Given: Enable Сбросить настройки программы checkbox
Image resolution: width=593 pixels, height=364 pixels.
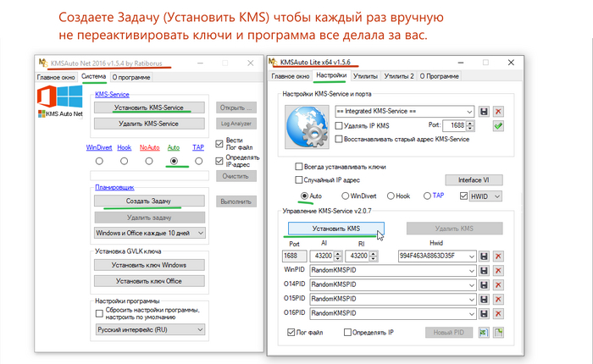Looking at the screenshot, I should [x=99, y=313].
